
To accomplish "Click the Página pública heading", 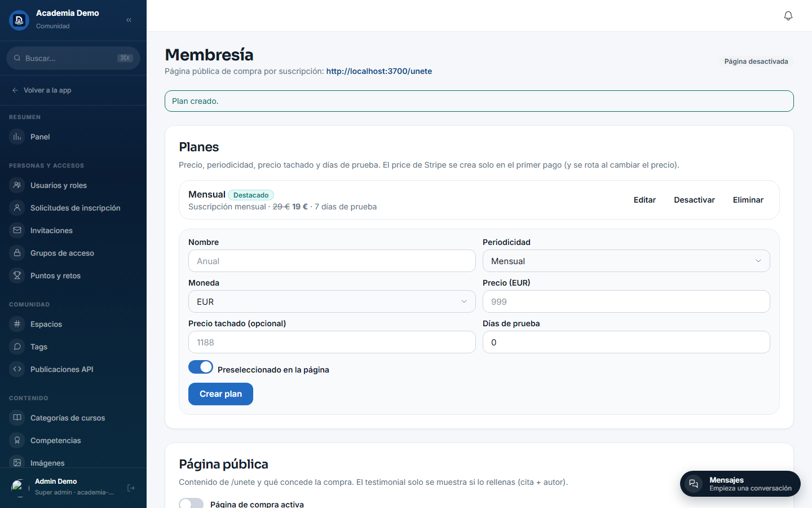I will (223, 464).
